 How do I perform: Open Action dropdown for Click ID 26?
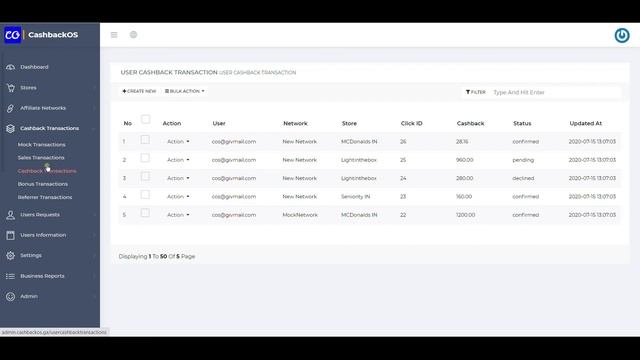click(178, 142)
